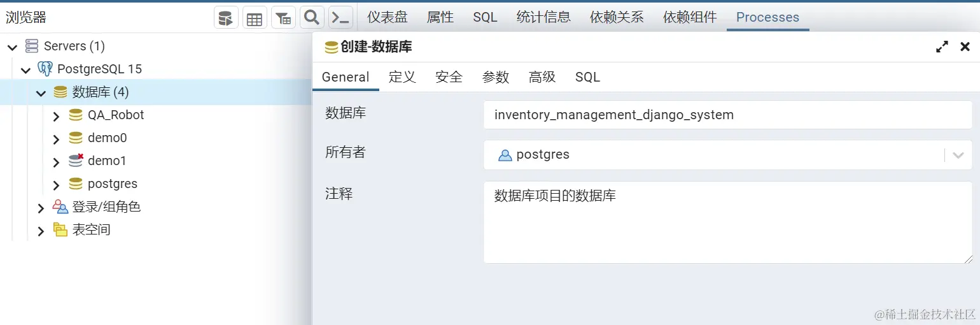Click the 数据库 name input field
Image resolution: width=980 pixels, height=325 pixels.
pyautogui.click(x=728, y=115)
